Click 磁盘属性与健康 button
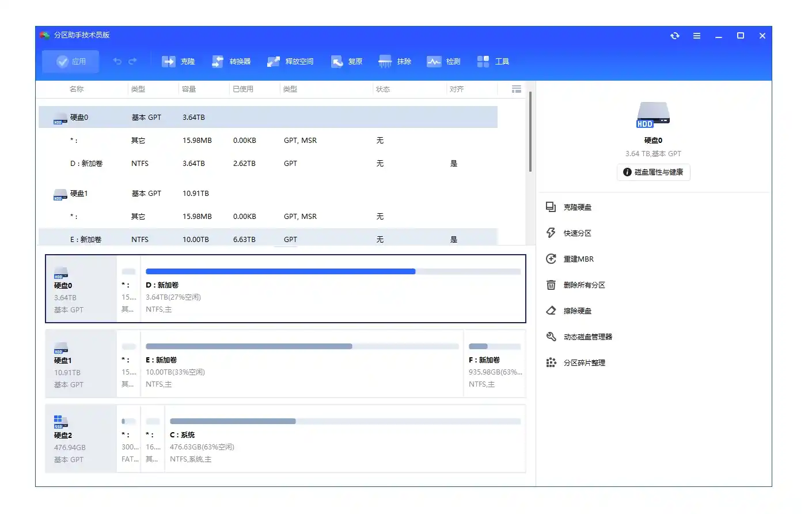Screen dimensions: 812x514 pos(654,172)
